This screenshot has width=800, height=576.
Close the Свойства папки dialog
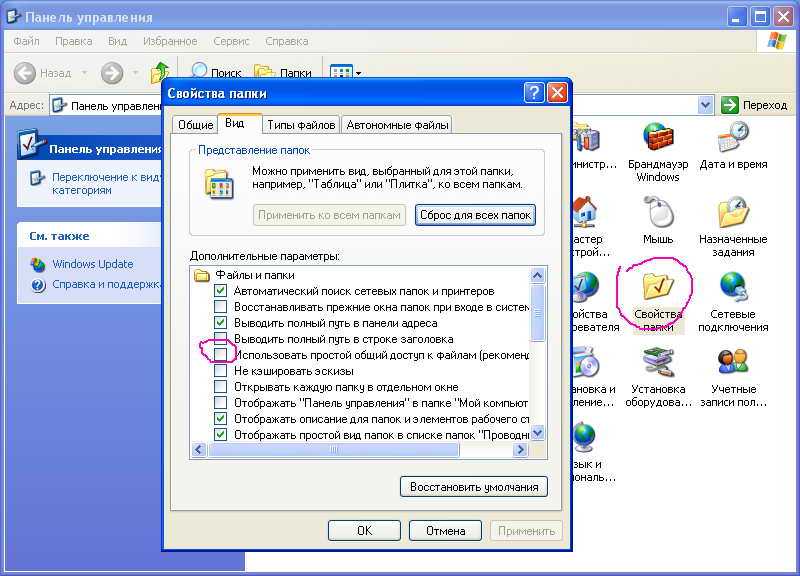[x=557, y=93]
